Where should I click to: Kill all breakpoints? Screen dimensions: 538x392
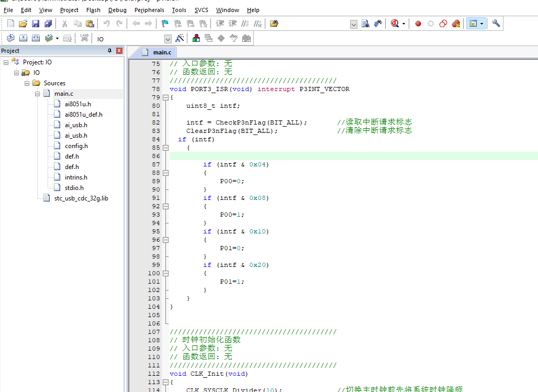pyautogui.click(x=456, y=24)
